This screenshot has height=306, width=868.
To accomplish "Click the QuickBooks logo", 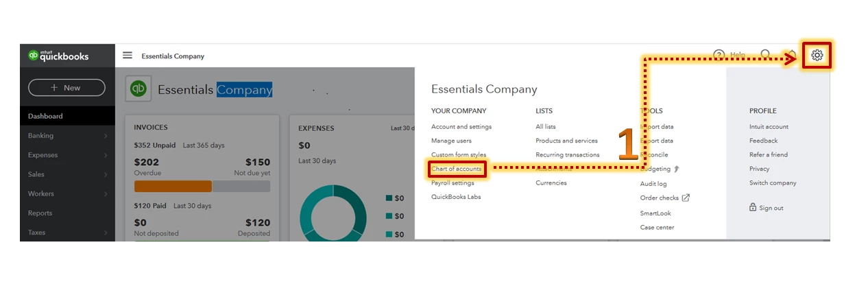I will click(58, 56).
